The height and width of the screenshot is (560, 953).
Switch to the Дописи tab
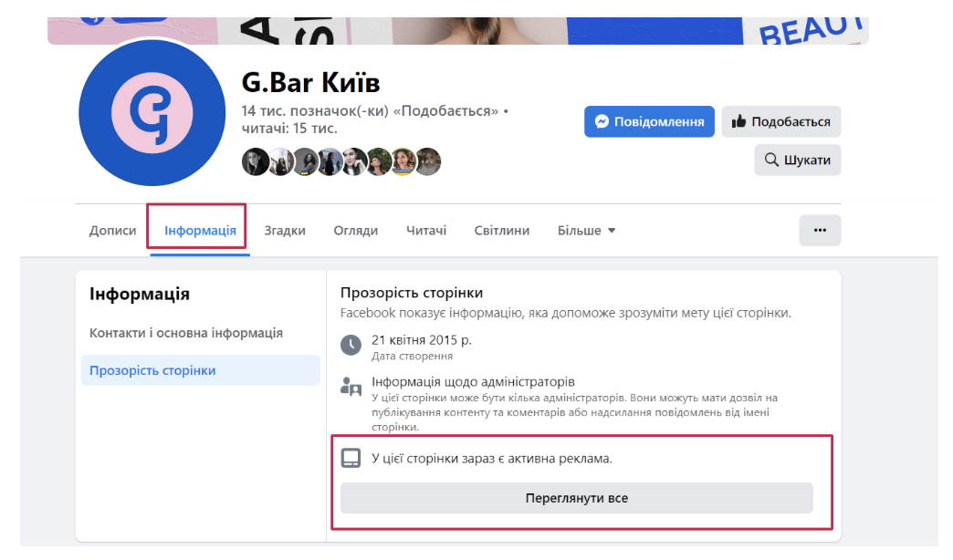(x=113, y=231)
